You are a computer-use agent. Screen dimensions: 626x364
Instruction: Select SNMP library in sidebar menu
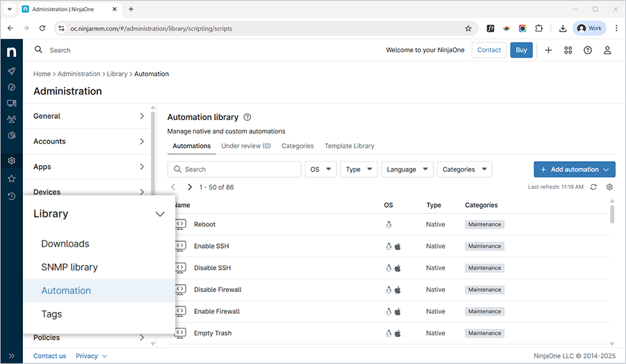pyautogui.click(x=70, y=267)
